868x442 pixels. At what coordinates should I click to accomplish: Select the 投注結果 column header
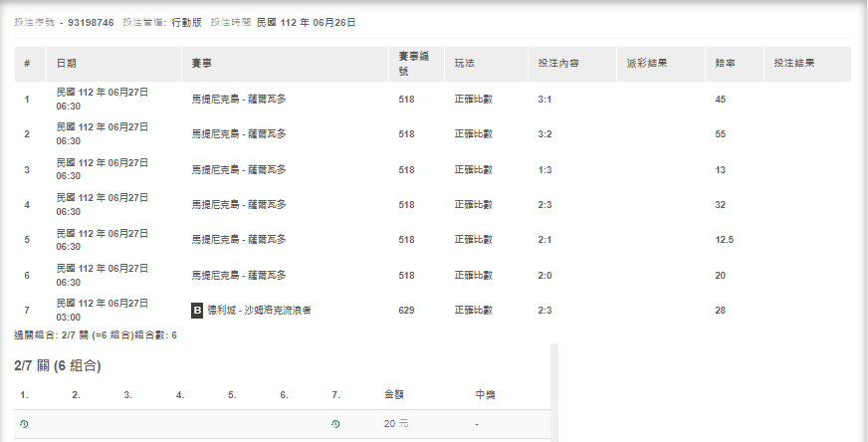[x=794, y=63]
